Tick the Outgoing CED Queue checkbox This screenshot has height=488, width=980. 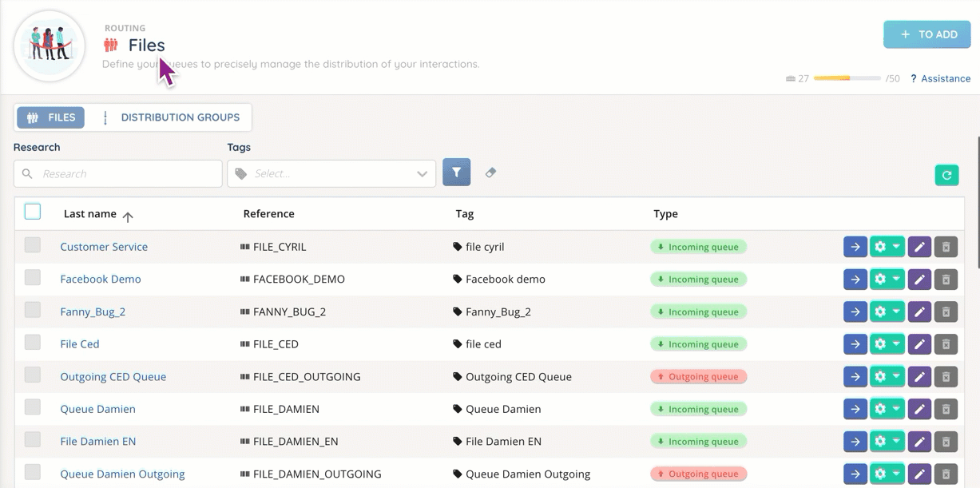pos(33,375)
